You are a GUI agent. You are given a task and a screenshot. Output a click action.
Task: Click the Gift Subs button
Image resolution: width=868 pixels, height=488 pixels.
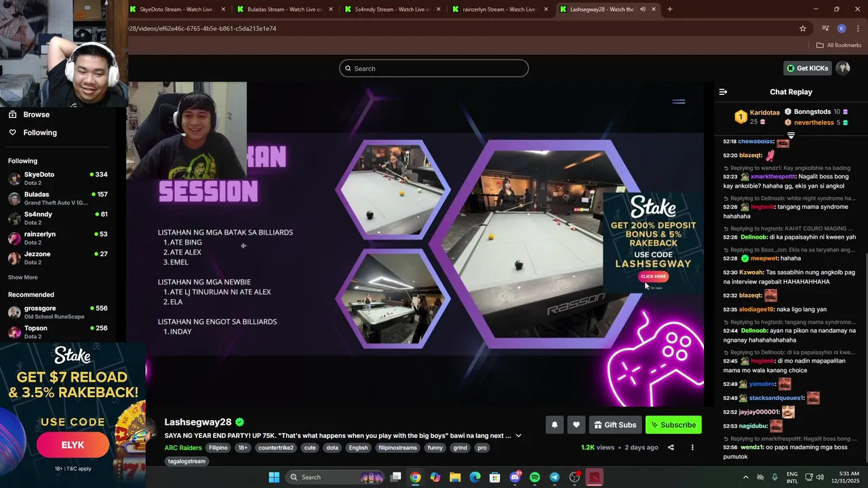point(615,425)
